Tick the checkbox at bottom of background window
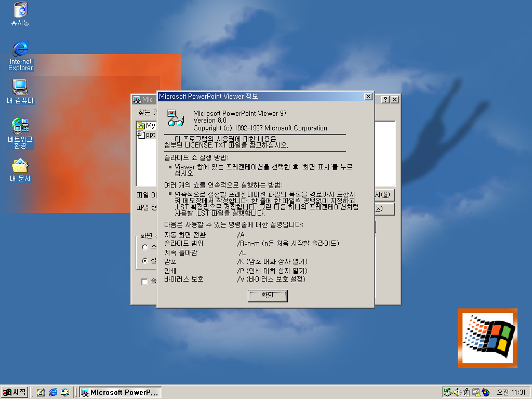 tap(144, 282)
